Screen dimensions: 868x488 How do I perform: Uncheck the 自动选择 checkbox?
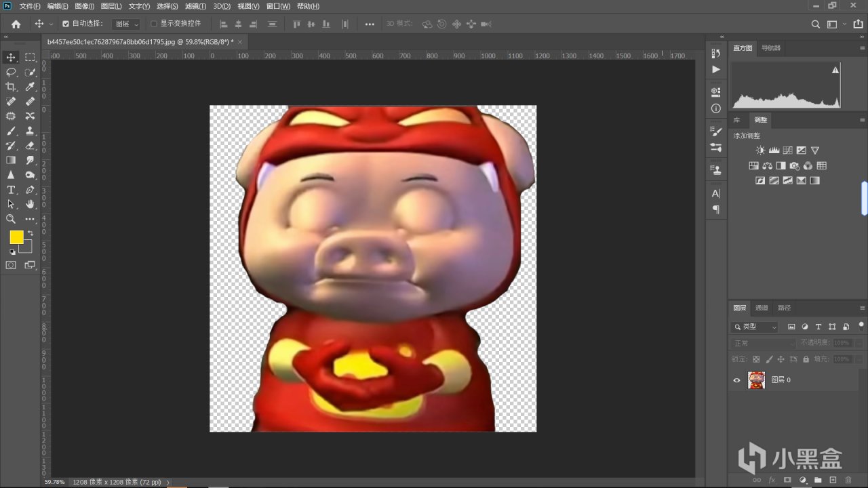click(66, 24)
